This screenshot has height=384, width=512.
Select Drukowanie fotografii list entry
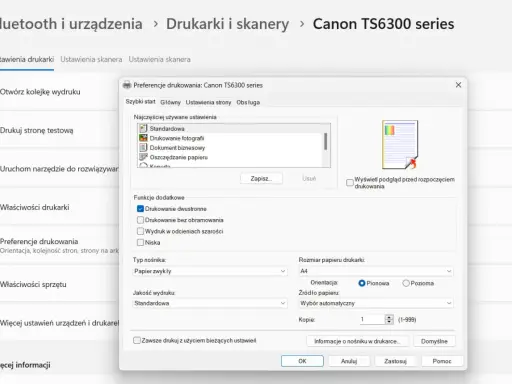pos(230,138)
